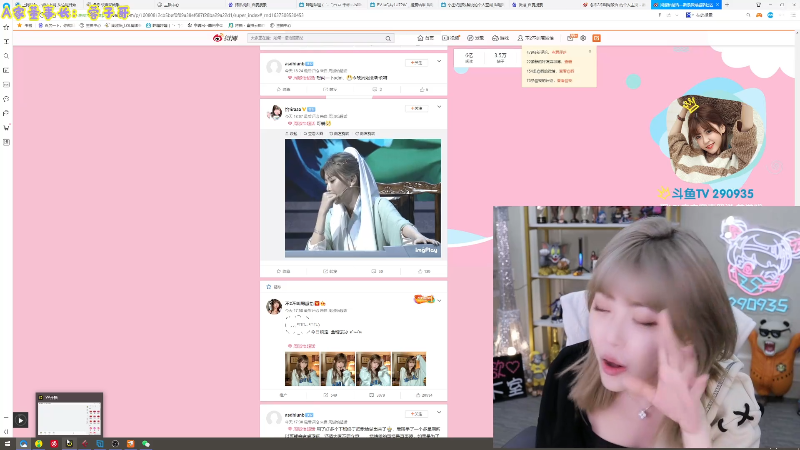Collapse the expanded image using the collapse control
This screenshot has width=800, height=450.
[x=291, y=134]
